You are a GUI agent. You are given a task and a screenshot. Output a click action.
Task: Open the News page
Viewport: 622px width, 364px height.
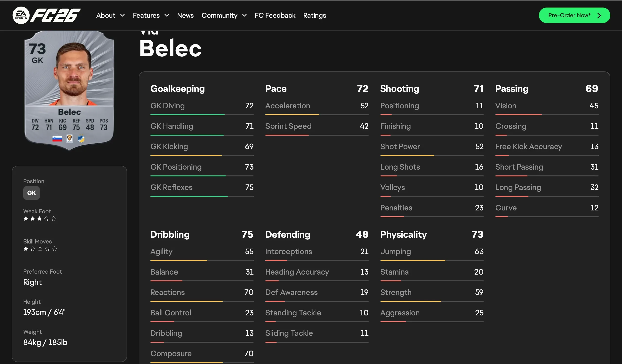click(x=185, y=15)
